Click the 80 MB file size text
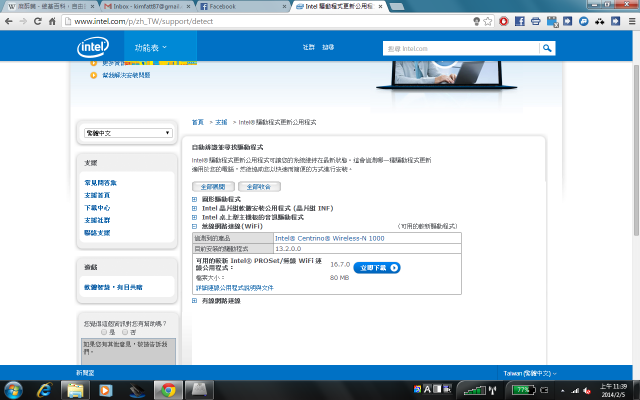The image size is (640, 400). (339, 278)
